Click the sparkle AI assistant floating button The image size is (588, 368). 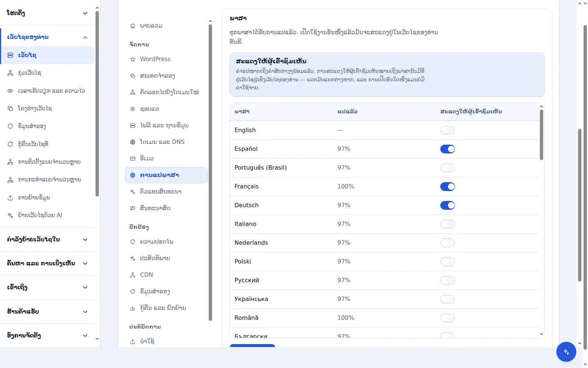(x=566, y=352)
